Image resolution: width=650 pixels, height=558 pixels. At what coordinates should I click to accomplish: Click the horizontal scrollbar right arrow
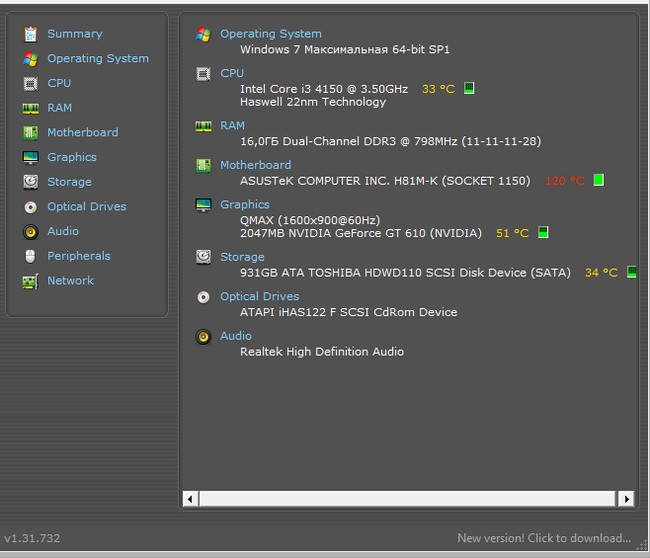tap(626, 499)
